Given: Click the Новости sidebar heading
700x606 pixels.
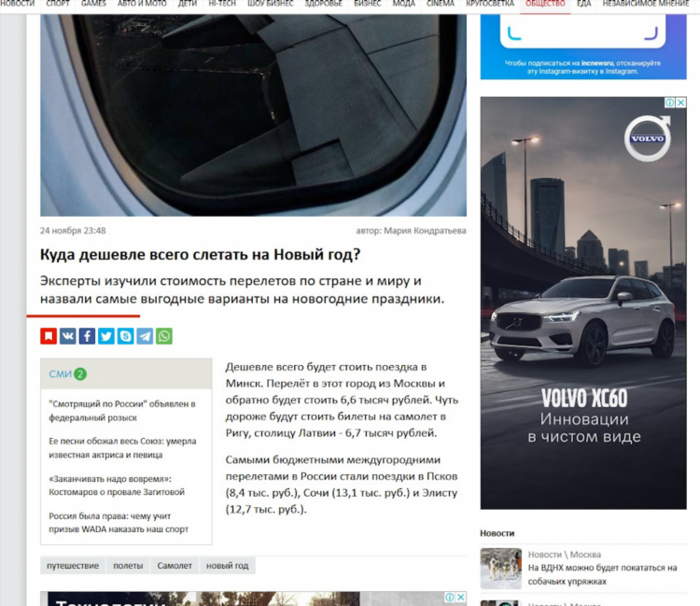Looking at the screenshot, I should 497,533.
